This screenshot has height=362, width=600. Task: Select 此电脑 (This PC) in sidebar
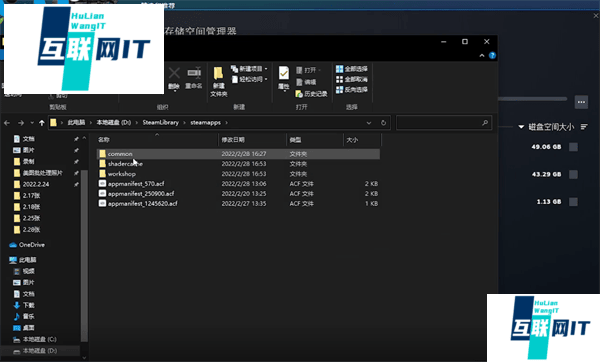[x=23, y=260]
